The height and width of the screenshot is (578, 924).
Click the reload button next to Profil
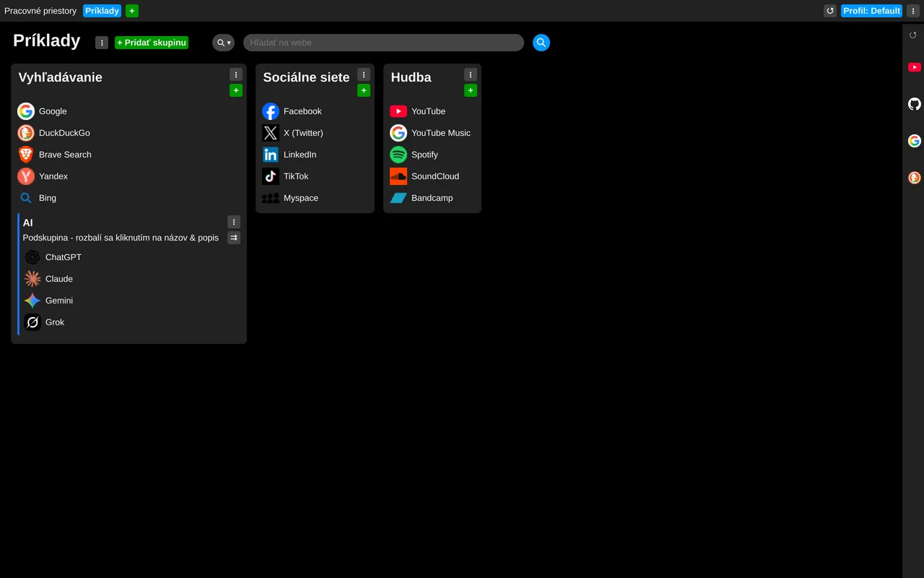tap(830, 11)
